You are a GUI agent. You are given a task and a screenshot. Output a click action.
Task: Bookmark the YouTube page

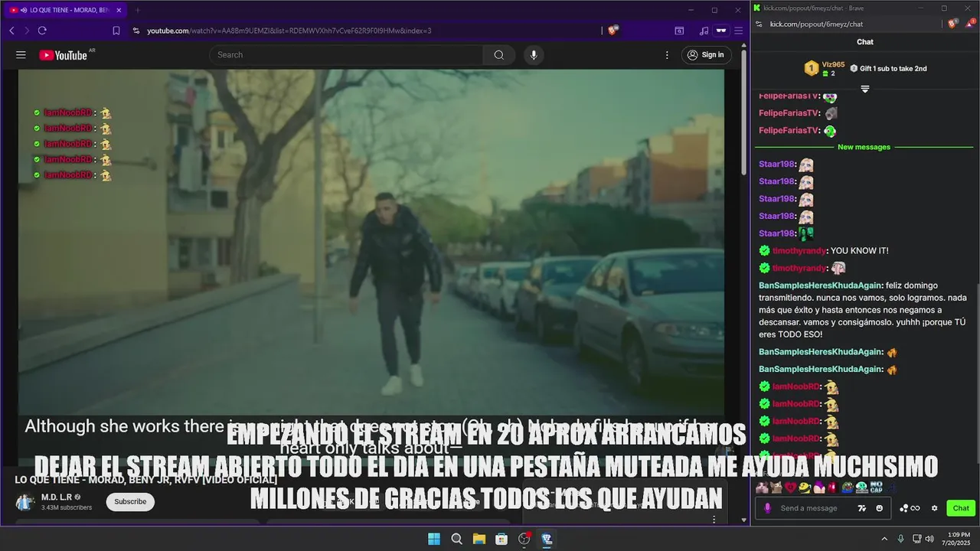116,31
